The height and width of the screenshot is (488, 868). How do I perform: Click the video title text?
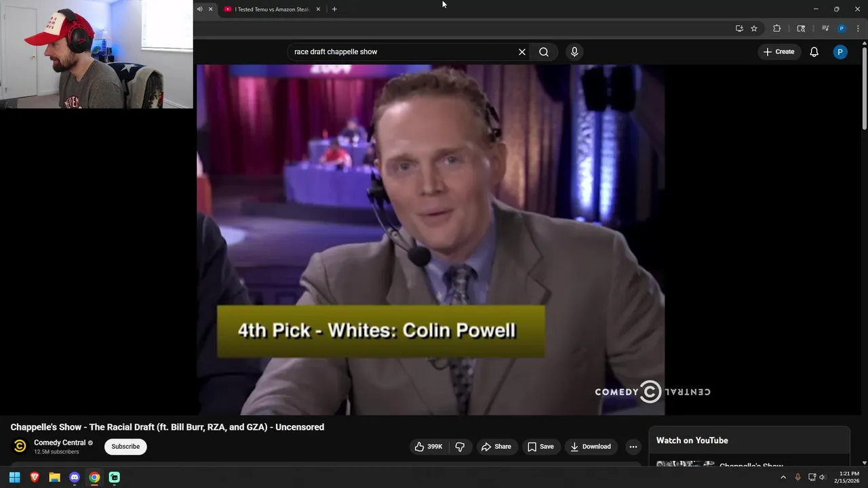point(167,427)
